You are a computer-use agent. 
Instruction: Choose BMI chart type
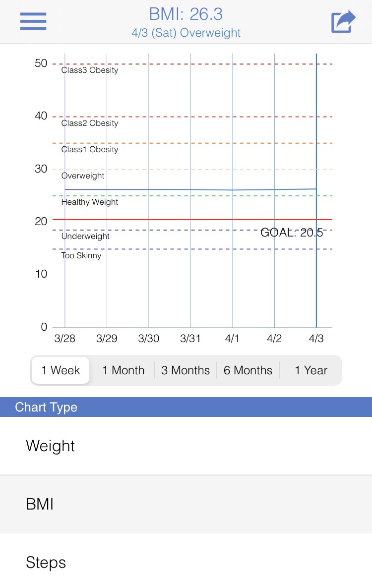[186, 504]
